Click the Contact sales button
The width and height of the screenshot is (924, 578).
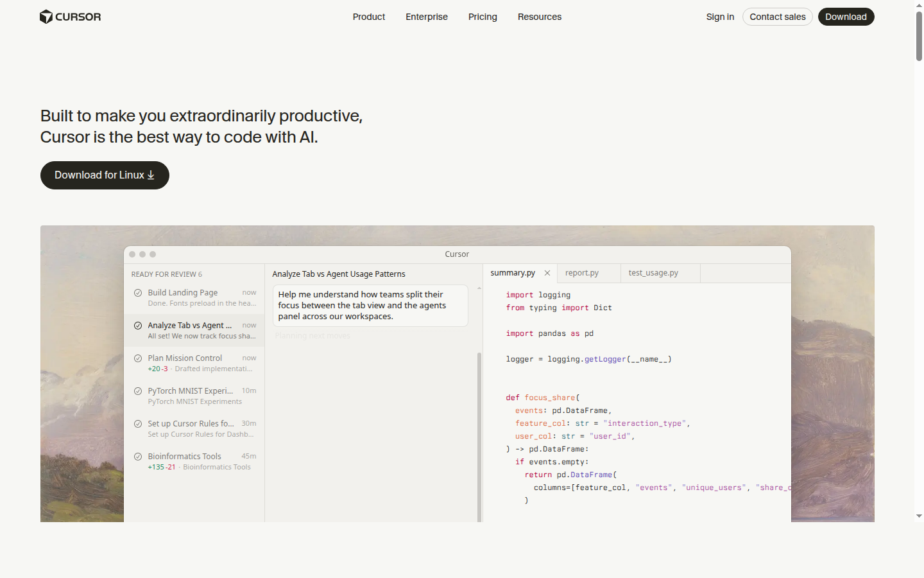click(x=777, y=17)
